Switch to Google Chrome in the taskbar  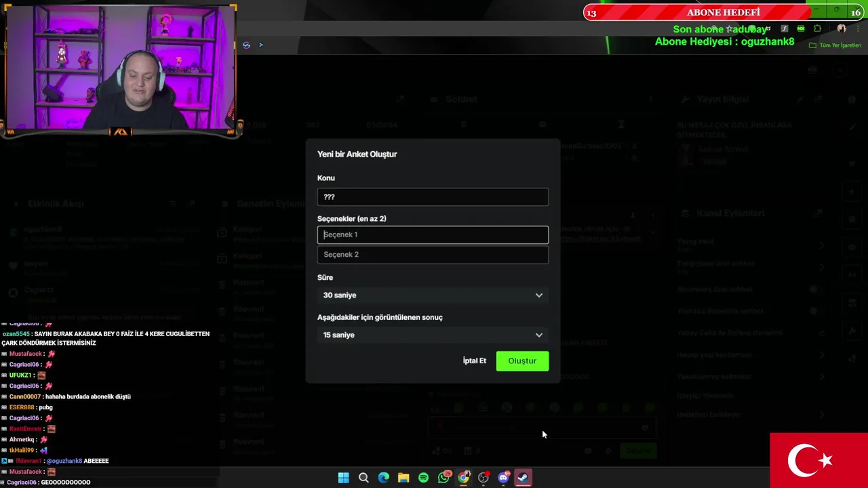tap(463, 478)
